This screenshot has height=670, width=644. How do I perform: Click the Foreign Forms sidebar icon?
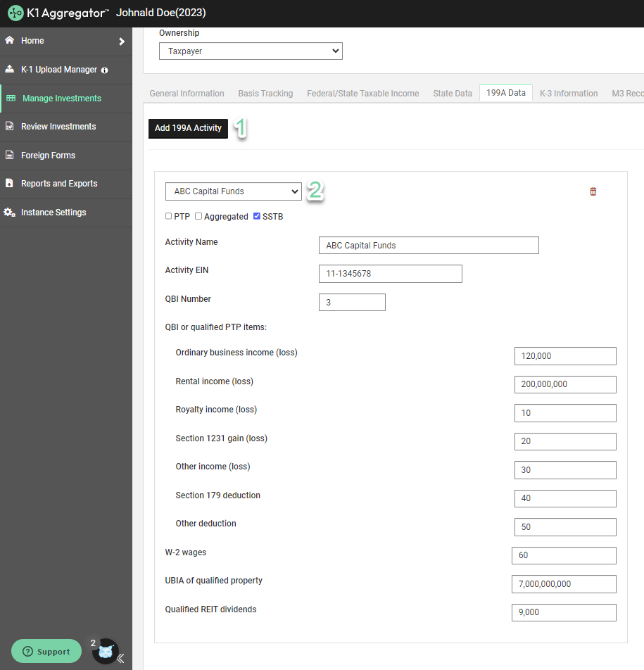(x=10, y=156)
